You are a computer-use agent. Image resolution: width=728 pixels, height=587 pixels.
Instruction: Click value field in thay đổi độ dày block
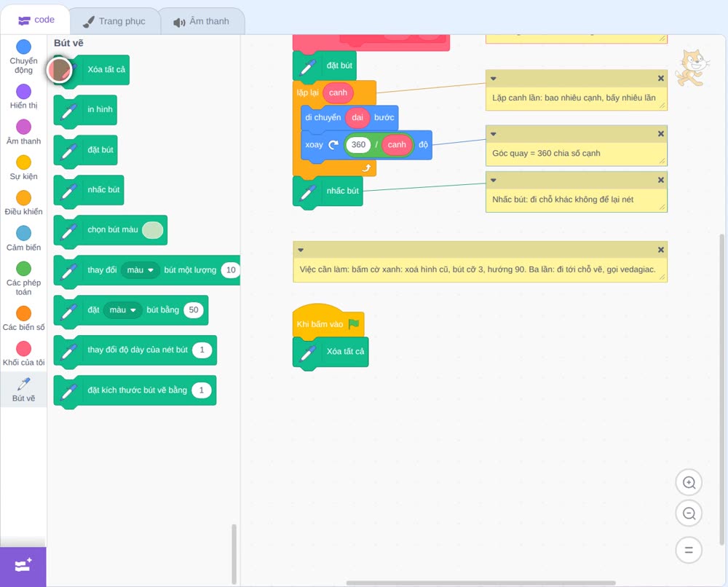click(202, 350)
